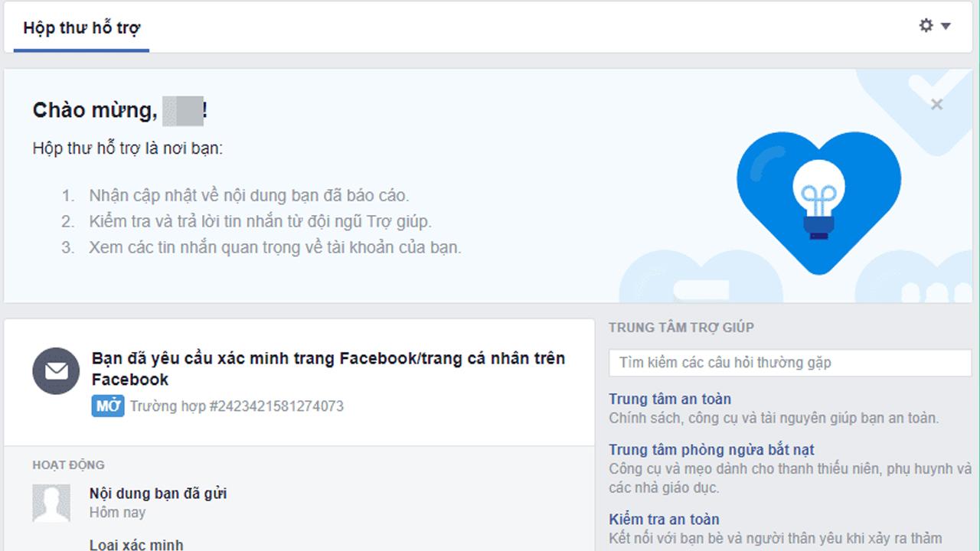Image resolution: width=980 pixels, height=551 pixels.
Task: Open the verification request message title
Action: click(x=328, y=369)
